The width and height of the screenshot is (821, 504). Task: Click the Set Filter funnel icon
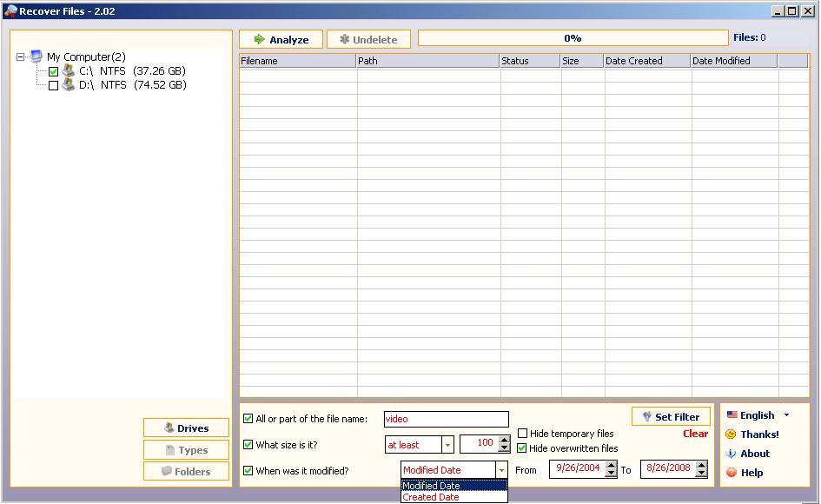(646, 415)
